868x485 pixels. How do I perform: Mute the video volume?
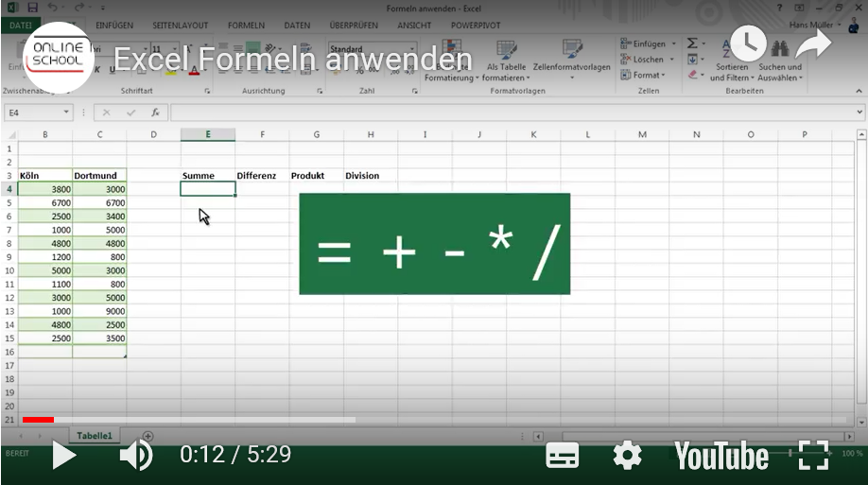[136, 455]
